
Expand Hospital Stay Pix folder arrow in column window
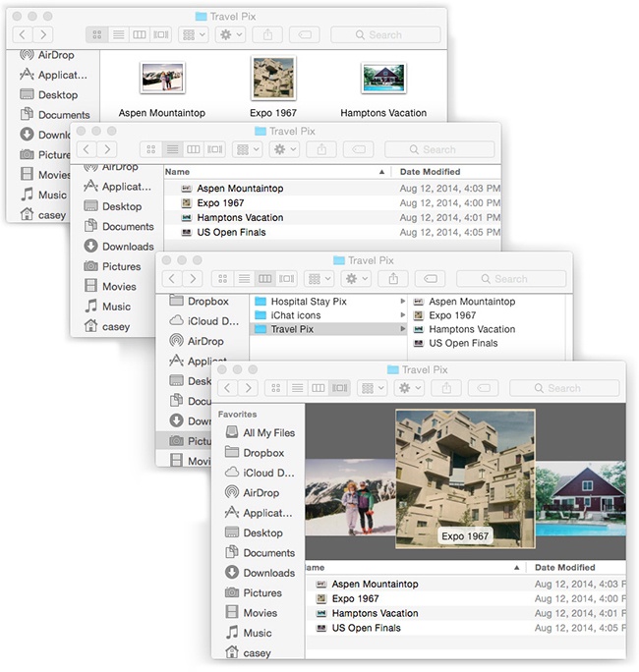pyautogui.click(x=402, y=302)
